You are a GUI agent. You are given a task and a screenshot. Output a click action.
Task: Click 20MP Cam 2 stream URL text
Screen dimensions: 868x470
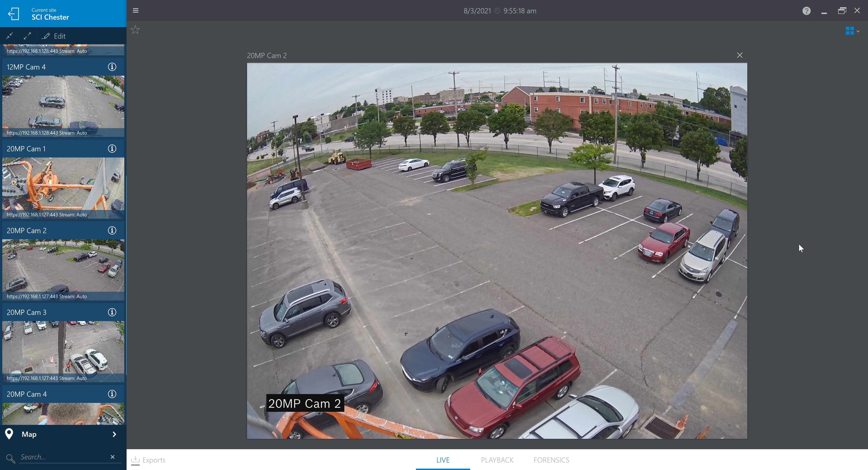pos(47,296)
